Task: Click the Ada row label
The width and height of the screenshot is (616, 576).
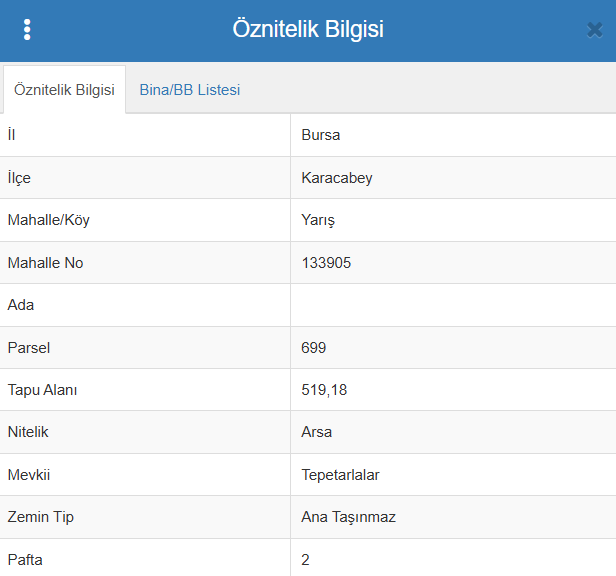Action: tap(21, 305)
